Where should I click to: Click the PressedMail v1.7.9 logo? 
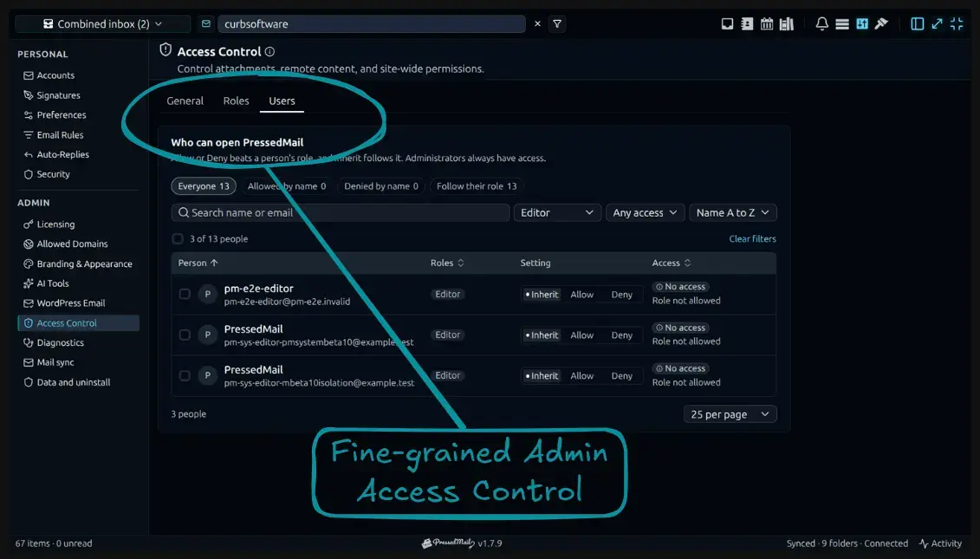[x=461, y=543]
